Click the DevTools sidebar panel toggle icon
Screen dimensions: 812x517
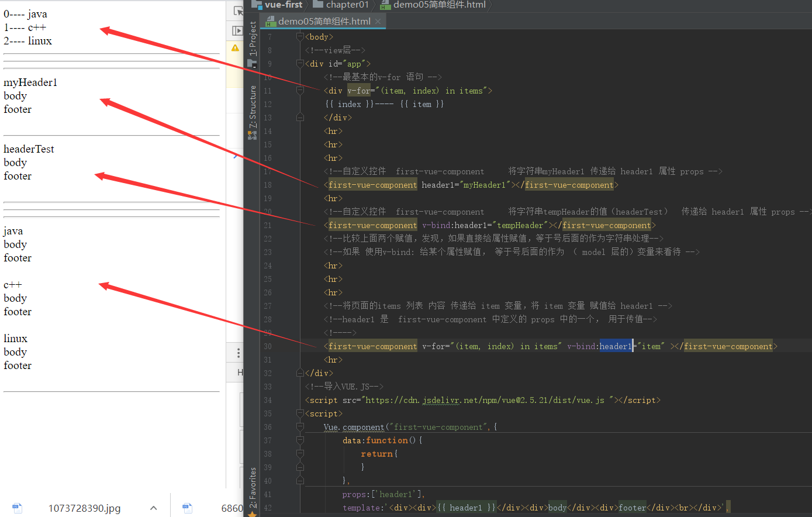click(x=237, y=30)
